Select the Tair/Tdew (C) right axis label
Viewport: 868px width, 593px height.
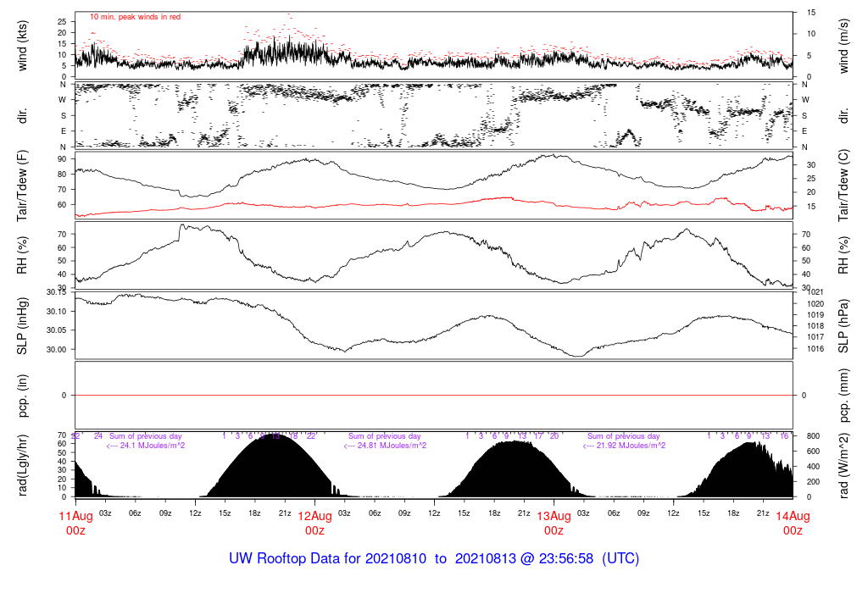click(843, 185)
